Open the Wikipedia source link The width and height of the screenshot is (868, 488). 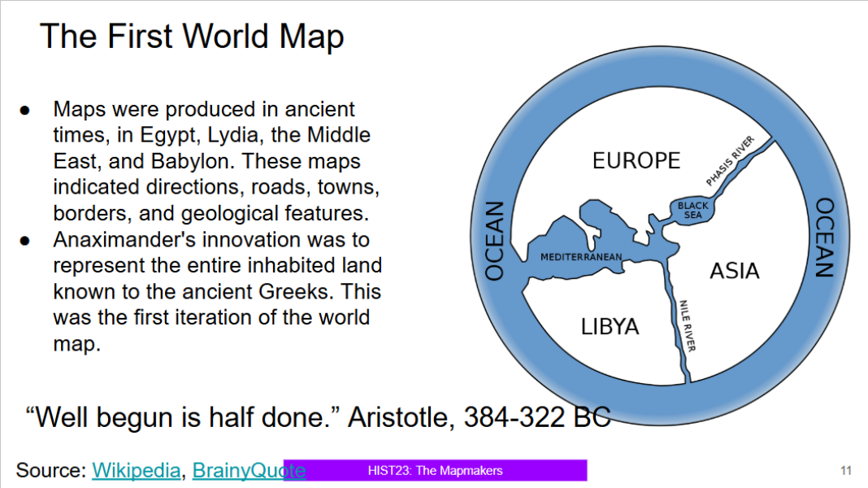[136, 470]
